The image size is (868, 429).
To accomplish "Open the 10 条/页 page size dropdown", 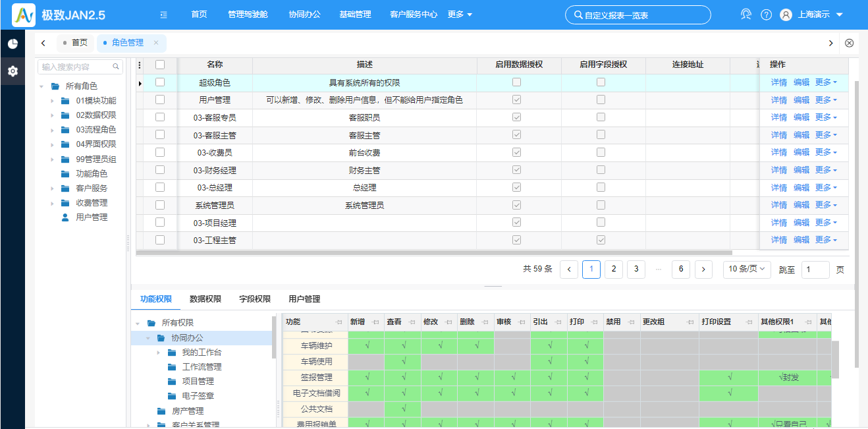I will point(747,269).
